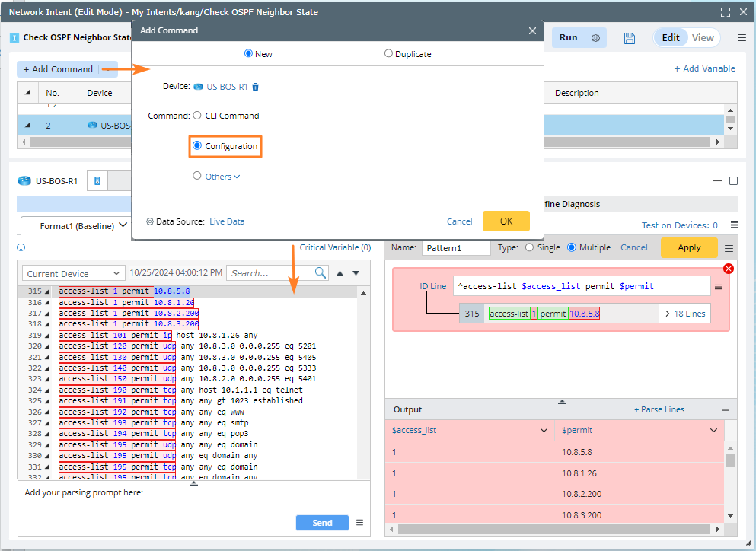Click the Data Source gear icon
Screen dimensions: 756x551
150,221
